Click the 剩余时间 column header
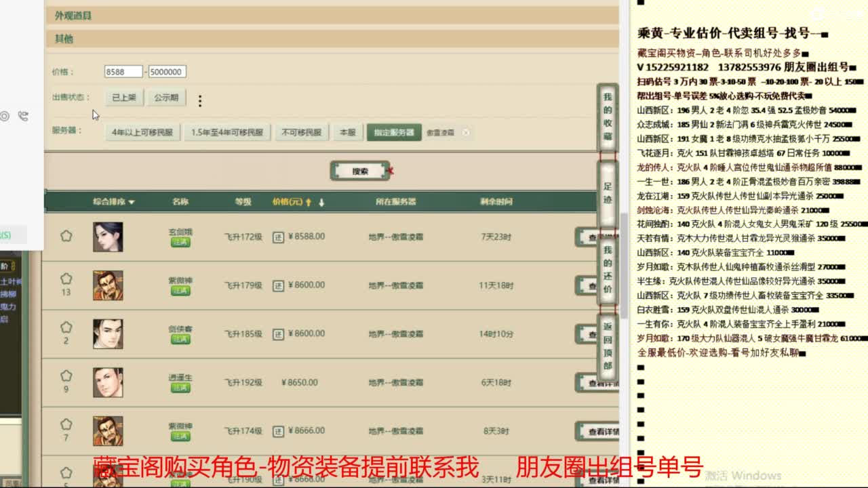This screenshot has width=868, height=488. (x=496, y=202)
